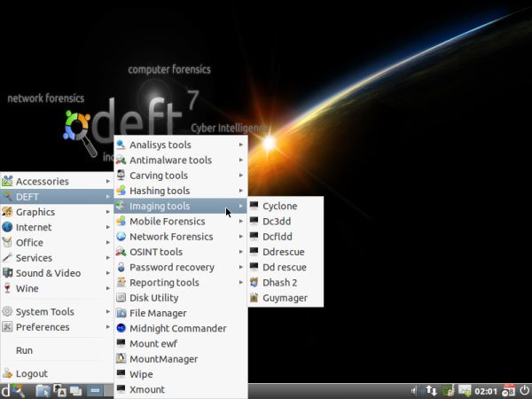Click the Network Forensics globe icon
This screenshot has height=399, width=532.
(121, 236)
